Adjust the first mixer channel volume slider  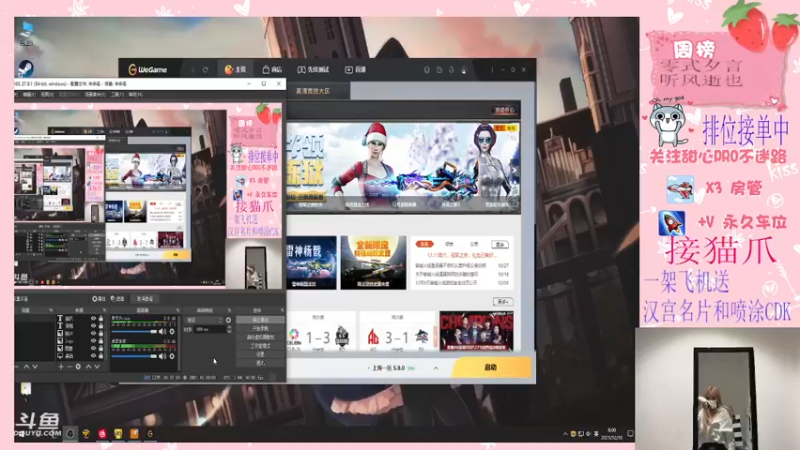[x=134, y=332]
